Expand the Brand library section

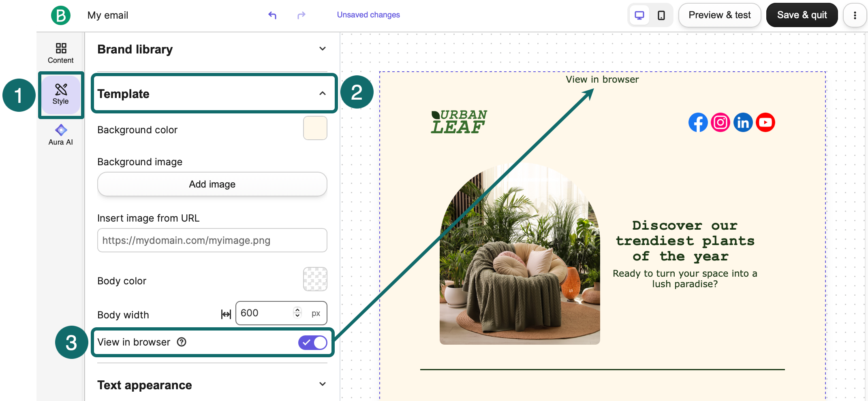tap(322, 49)
